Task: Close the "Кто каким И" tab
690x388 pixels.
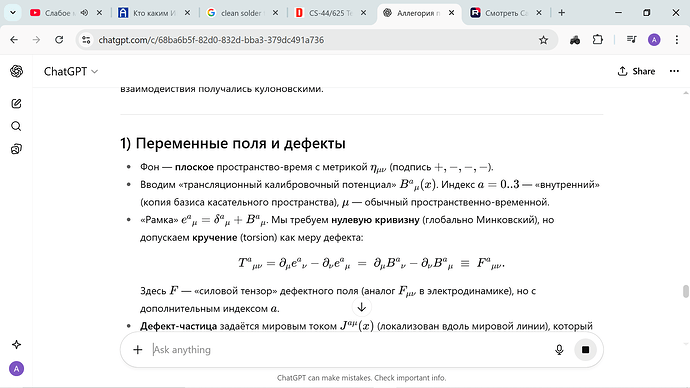Action: point(187,13)
